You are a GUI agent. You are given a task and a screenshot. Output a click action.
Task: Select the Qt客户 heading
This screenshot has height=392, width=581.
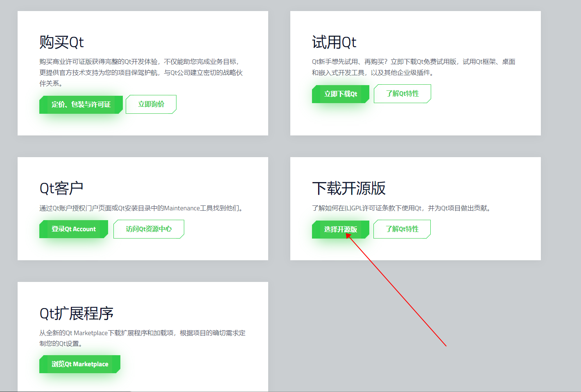(61, 188)
